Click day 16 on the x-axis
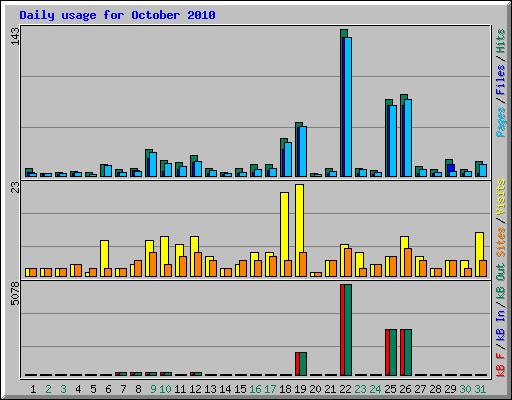This screenshot has width=512, height=400. point(255,389)
